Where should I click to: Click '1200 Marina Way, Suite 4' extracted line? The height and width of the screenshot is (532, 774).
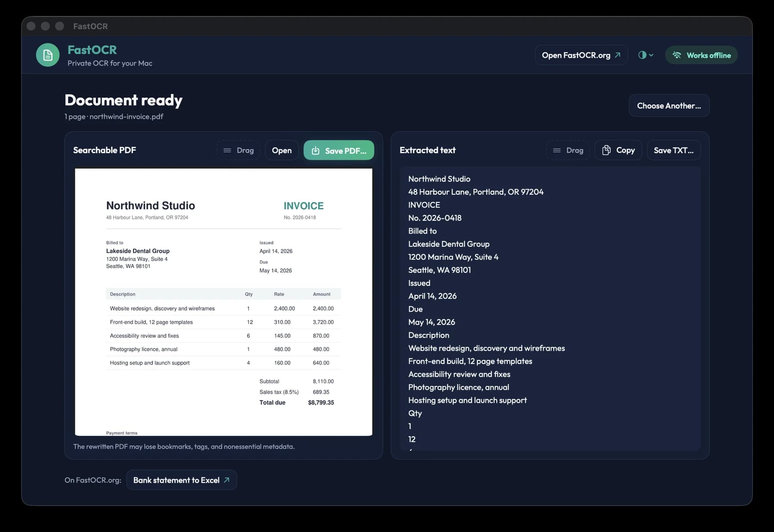pos(453,257)
